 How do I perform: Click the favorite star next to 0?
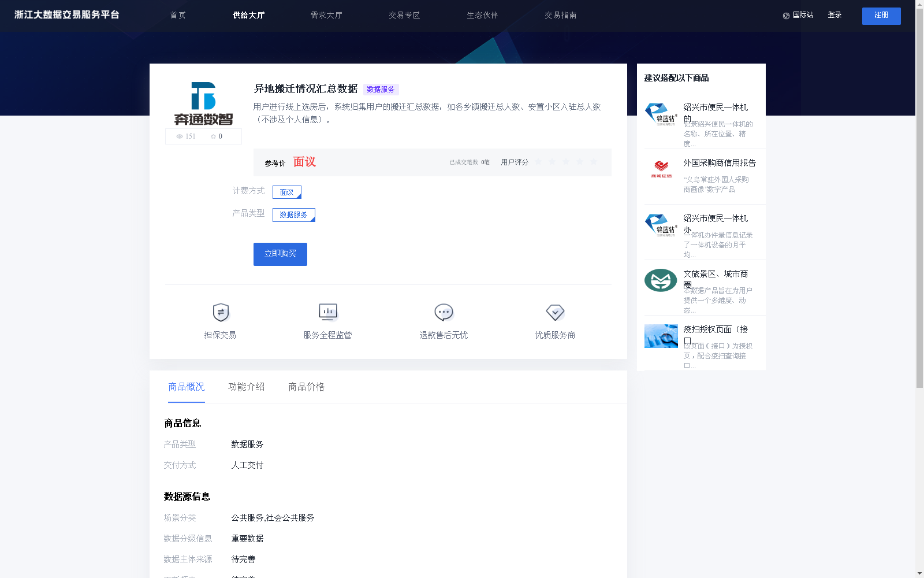pyautogui.click(x=214, y=136)
